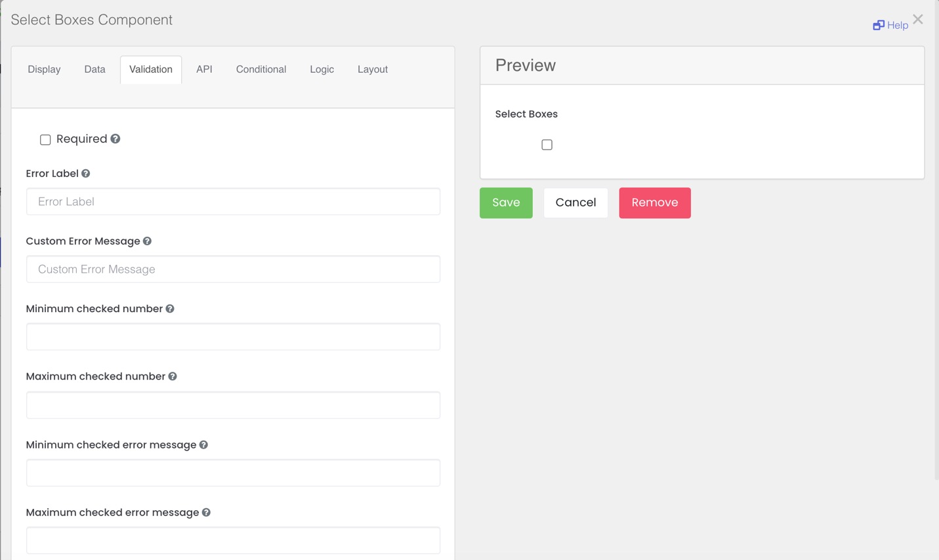939x560 pixels.
Task: Click the Maximum checked error message help icon
Action: pyautogui.click(x=207, y=513)
